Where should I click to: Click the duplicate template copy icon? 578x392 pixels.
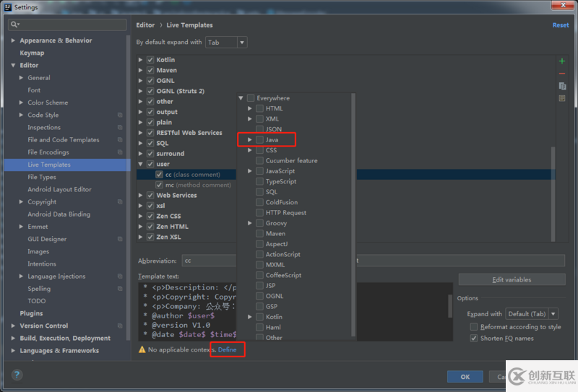pos(562,86)
